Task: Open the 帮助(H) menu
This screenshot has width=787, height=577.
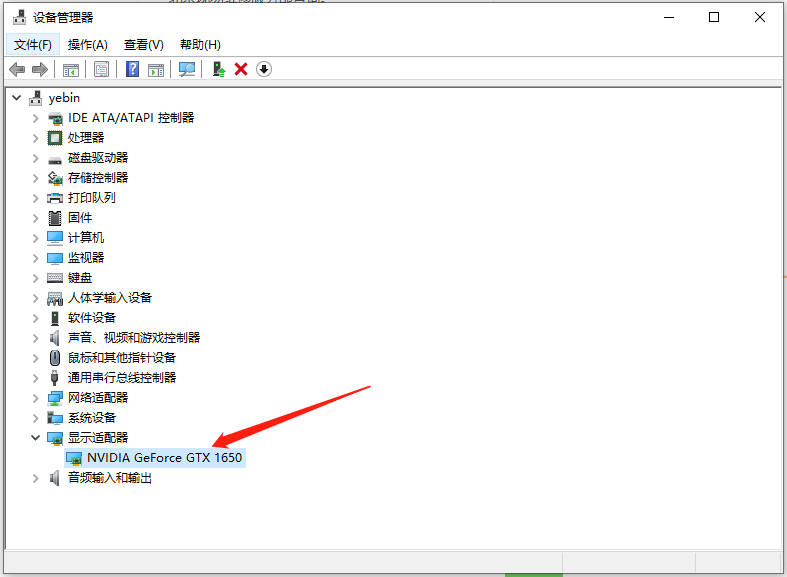Action: pyautogui.click(x=200, y=45)
